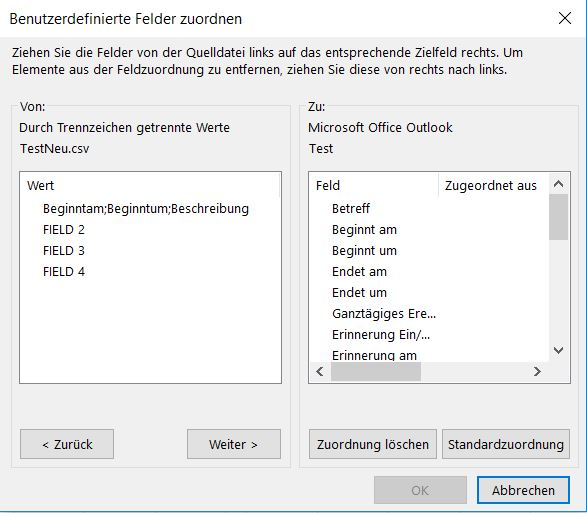587x513 pixels.
Task: Click the field list scroll left arrow
Action: pos(320,371)
